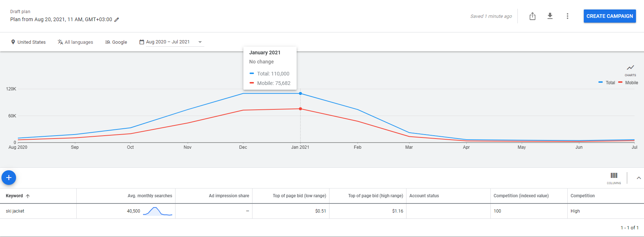Toggle the Total series in legend

point(607,83)
